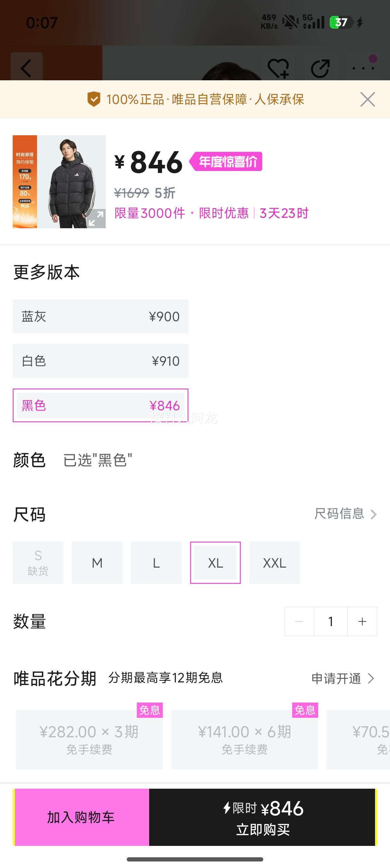Select the 黑色 version at ¥846
390x868 pixels.
point(100,405)
